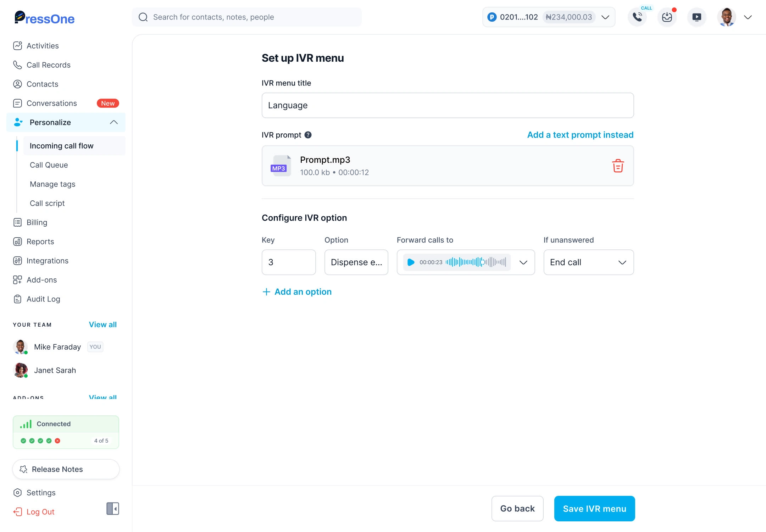Viewport: 766px width, 532px height.
Task: Expand the phone number balance dropdown
Action: click(605, 17)
